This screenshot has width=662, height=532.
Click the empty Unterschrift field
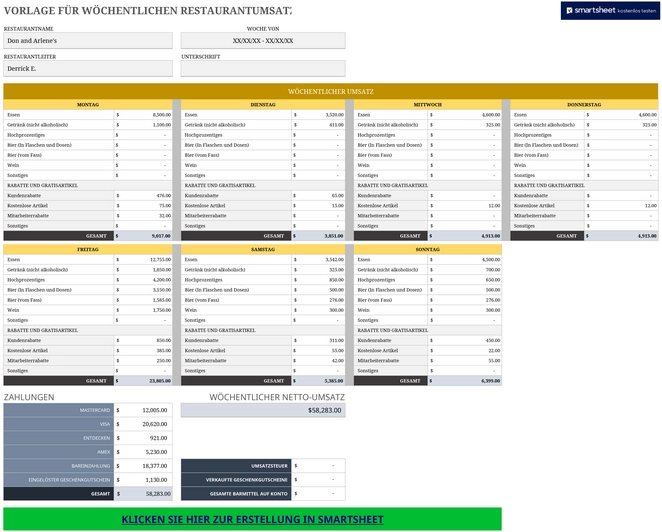[263, 69]
